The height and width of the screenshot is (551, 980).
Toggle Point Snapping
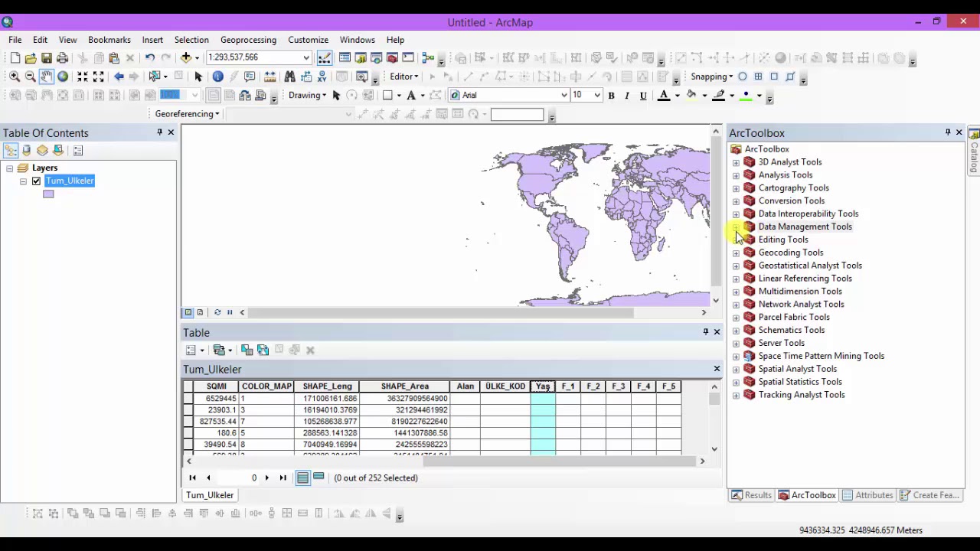tap(742, 77)
